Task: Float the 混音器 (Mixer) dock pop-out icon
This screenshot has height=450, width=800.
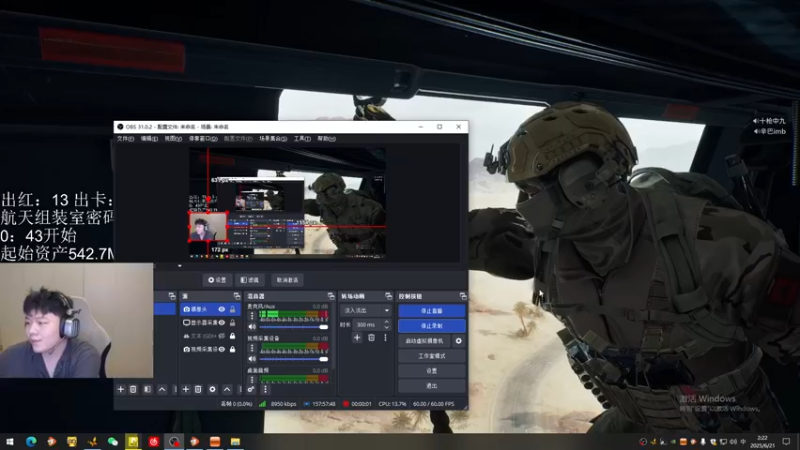Action: pyautogui.click(x=331, y=296)
